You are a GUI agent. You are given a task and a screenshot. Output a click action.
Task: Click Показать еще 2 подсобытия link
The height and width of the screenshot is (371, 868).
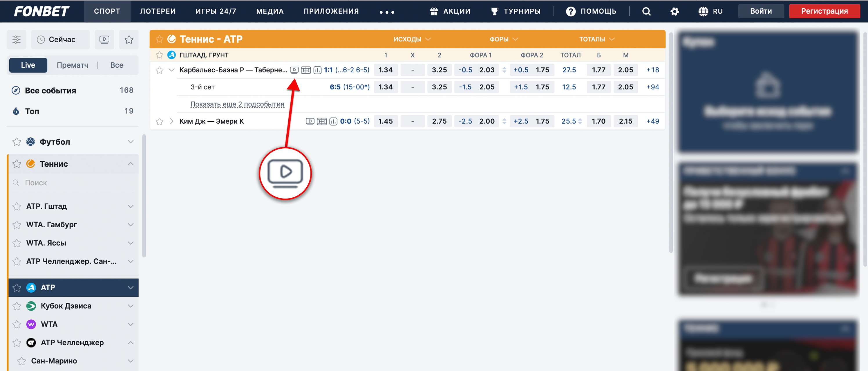coord(237,104)
